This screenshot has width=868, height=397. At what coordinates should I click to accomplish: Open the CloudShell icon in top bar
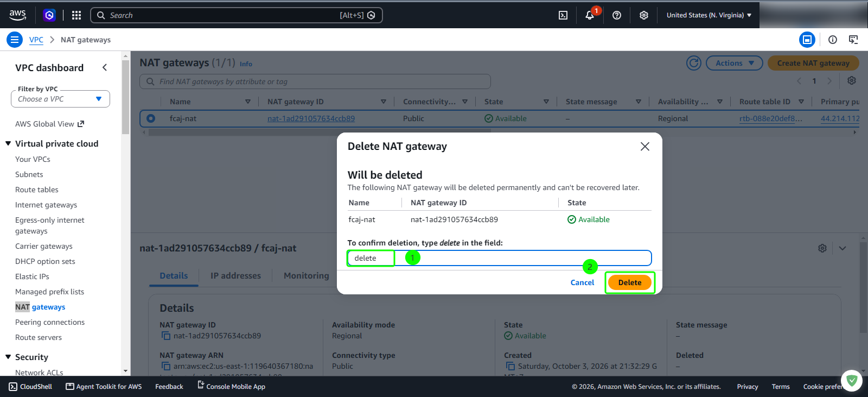(563, 15)
